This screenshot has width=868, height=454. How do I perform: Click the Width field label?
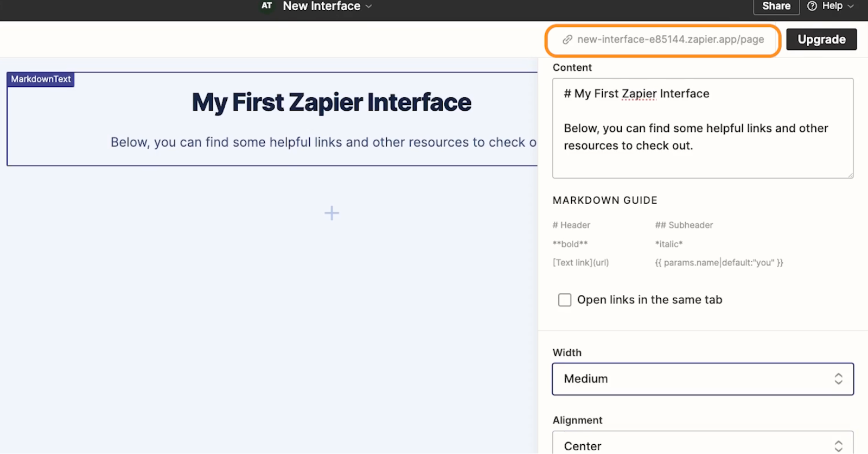[567, 352]
